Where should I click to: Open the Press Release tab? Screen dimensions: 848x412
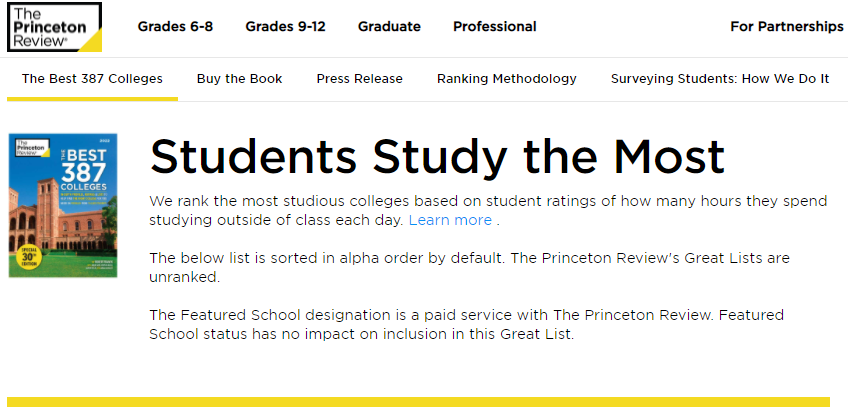tap(359, 79)
